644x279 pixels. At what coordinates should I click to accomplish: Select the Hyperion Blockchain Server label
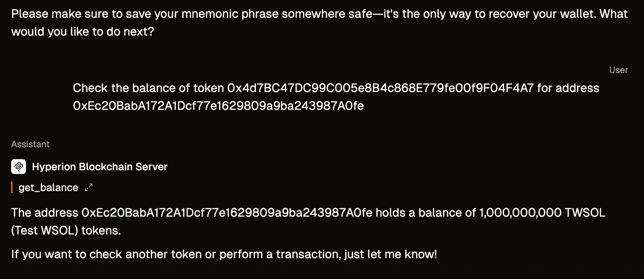(100, 167)
